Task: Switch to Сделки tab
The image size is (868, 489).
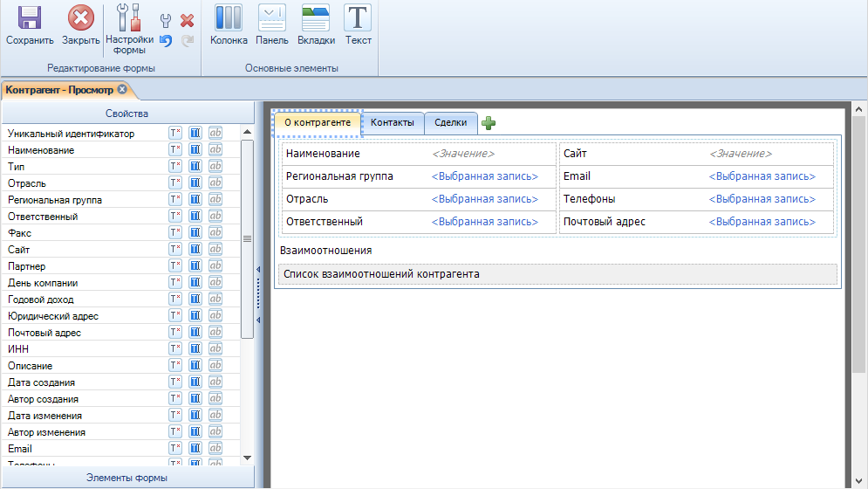Action: coord(451,123)
